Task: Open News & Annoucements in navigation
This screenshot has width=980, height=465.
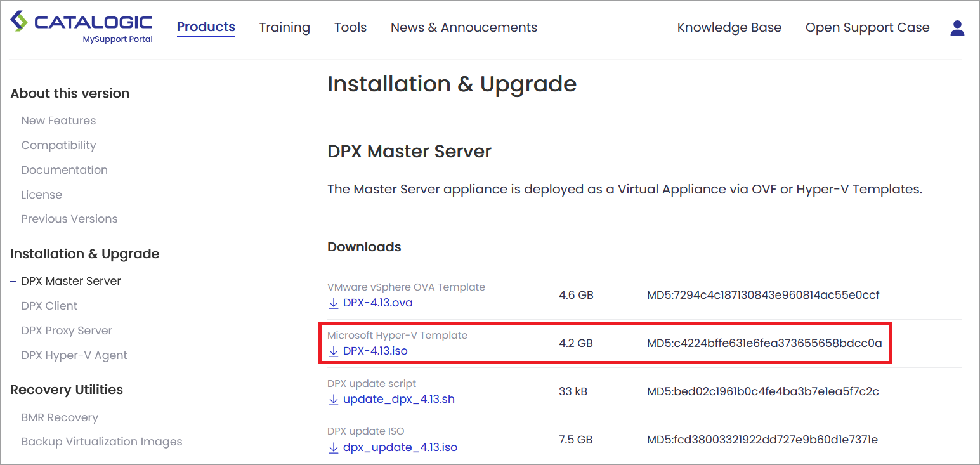Action: tap(464, 28)
